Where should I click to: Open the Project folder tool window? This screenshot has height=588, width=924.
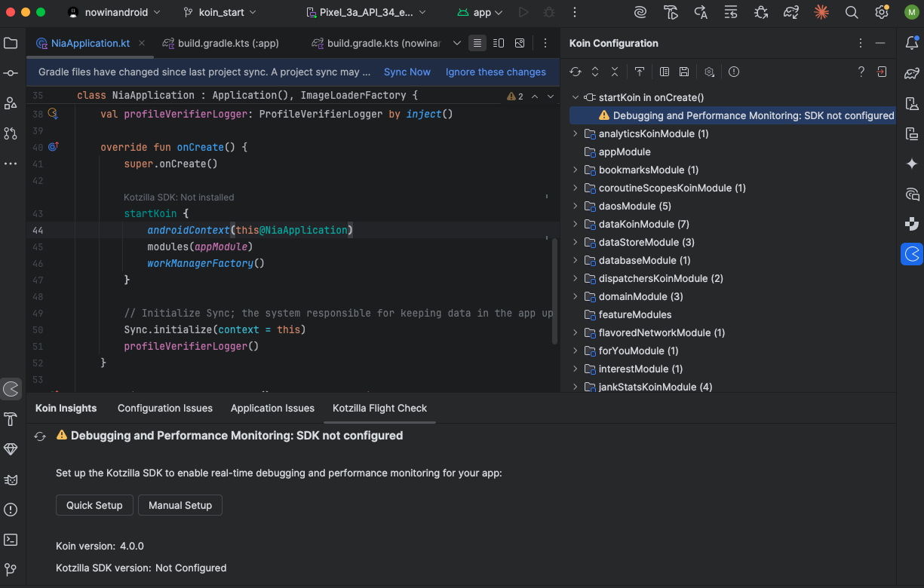[x=11, y=43]
